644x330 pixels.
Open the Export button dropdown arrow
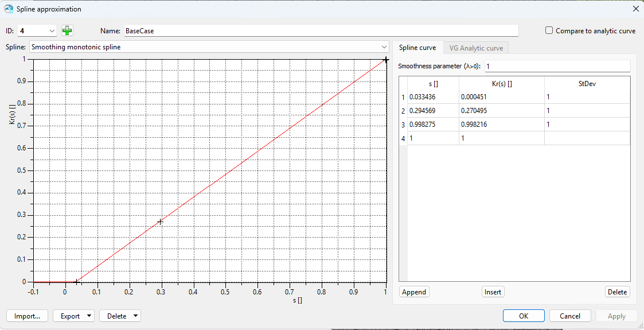[89, 316]
